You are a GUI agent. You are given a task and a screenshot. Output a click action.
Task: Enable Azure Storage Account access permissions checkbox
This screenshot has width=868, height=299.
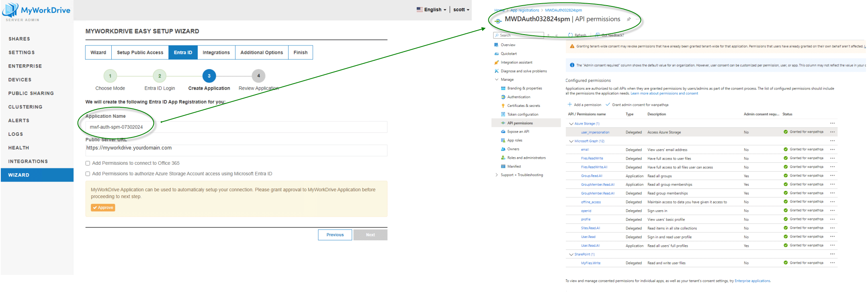coord(88,174)
